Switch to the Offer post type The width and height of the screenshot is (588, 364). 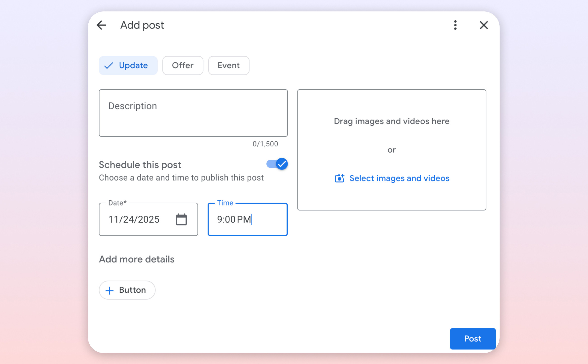(183, 66)
